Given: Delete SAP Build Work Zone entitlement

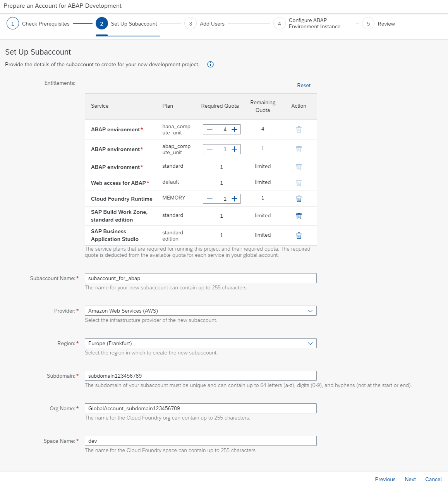Looking at the screenshot, I should pos(299,216).
